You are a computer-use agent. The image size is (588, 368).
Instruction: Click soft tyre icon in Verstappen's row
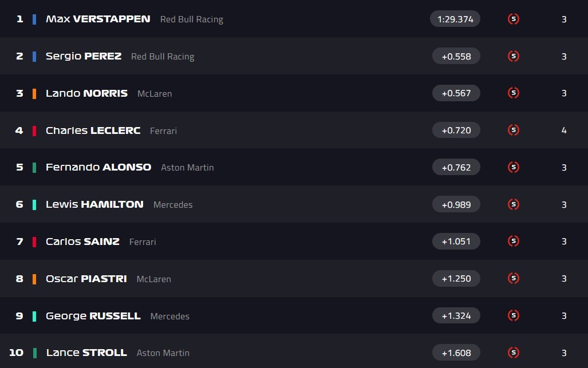tap(514, 19)
